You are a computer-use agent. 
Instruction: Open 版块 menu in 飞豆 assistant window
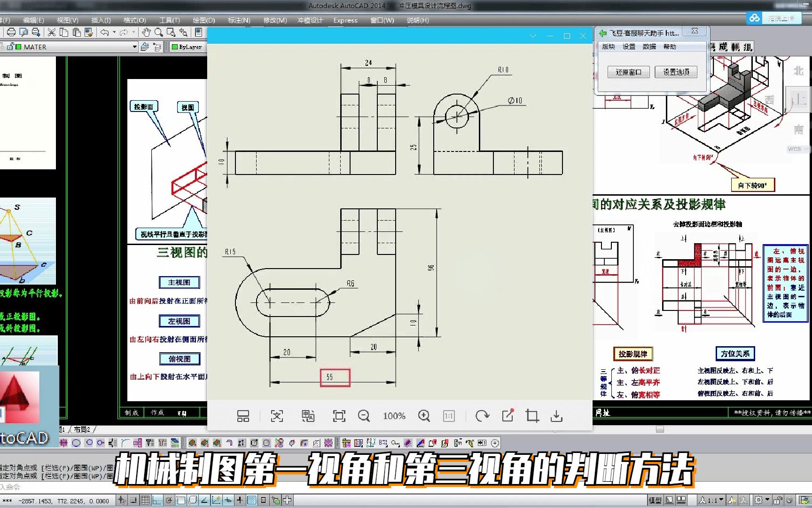[x=608, y=47]
